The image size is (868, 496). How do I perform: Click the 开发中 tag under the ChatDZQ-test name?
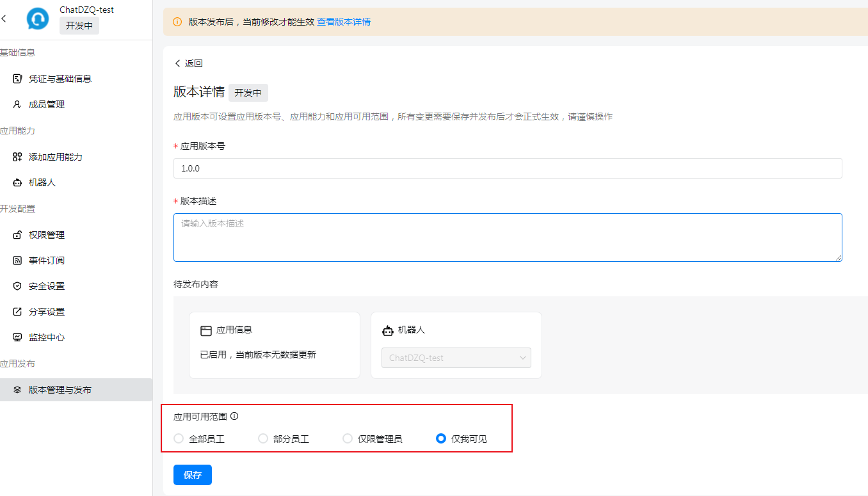[x=79, y=26]
